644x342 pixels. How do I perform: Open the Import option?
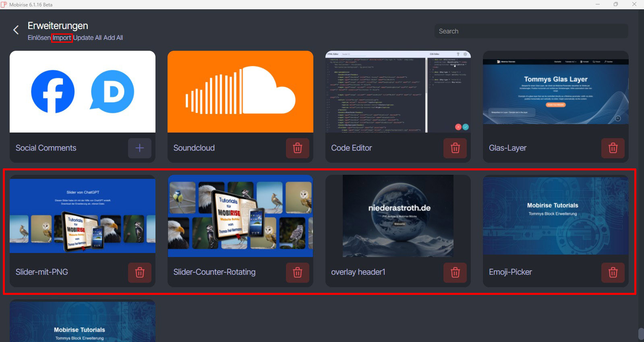[62, 37]
